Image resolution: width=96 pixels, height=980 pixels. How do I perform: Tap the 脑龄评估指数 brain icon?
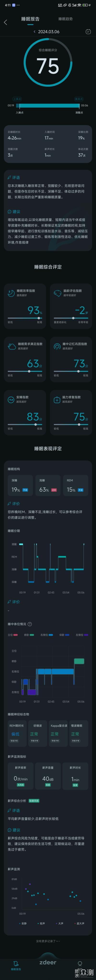tap(57, 293)
